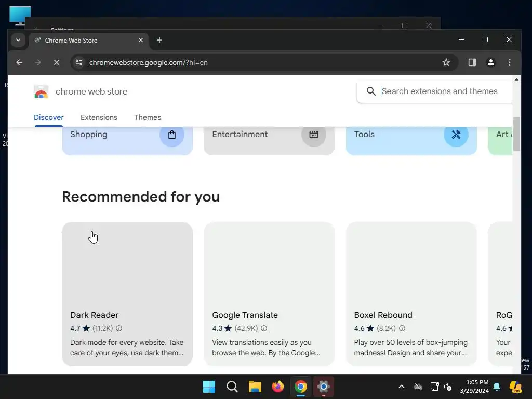Open the Chrome profile avatar icon
532x399 pixels.
(x=490, y=62)
